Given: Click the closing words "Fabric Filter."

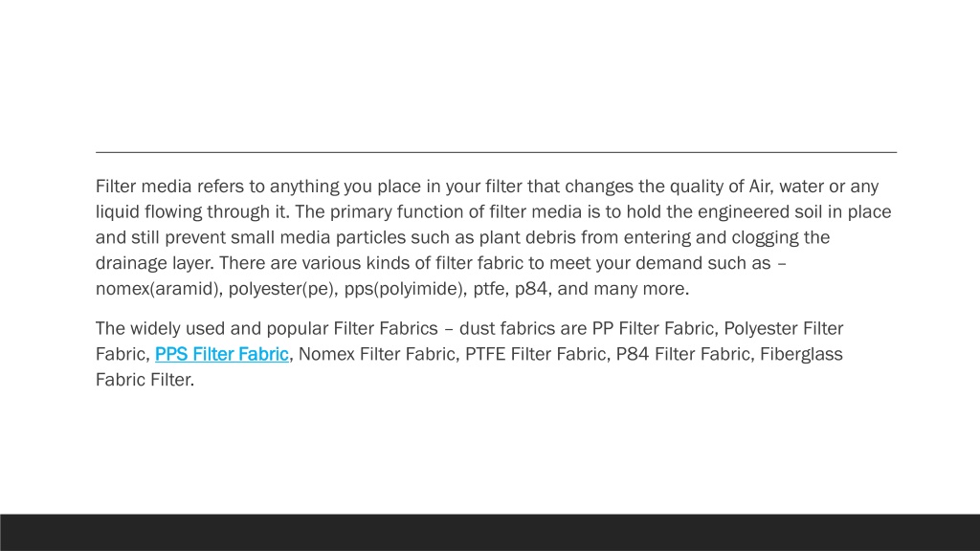Looking at the screenshot, I should point(145,380).
